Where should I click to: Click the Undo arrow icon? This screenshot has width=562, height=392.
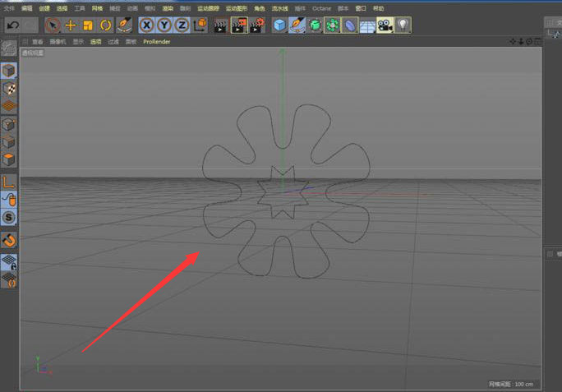tap(12, 25)
